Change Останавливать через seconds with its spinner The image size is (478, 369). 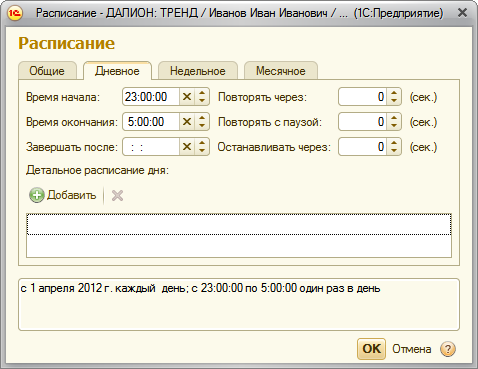pyautogui.click(x=394, y=147)
